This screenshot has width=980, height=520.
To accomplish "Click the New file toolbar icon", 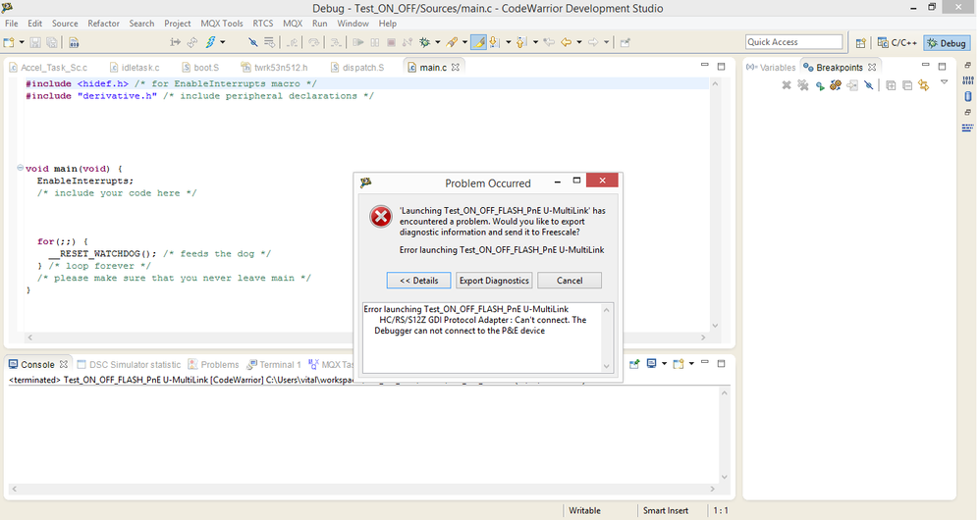I will [9, 42].
